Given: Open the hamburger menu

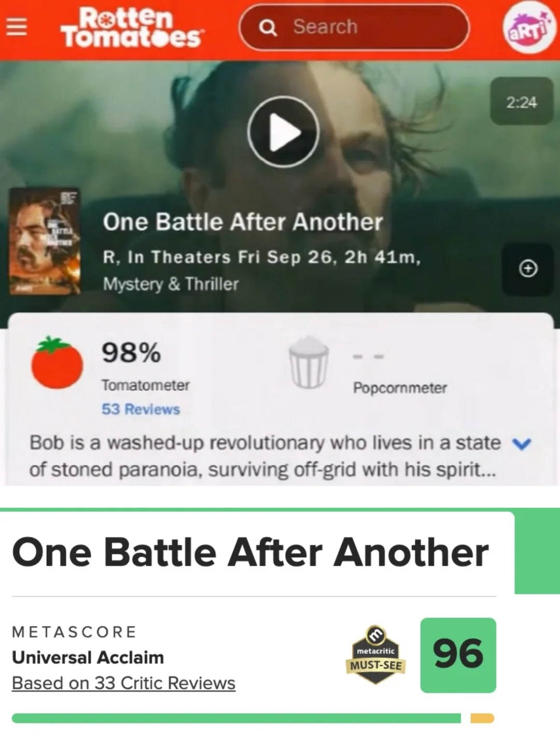Looking at the screenshot, I should pyautogui.click(x=17, y=26).
